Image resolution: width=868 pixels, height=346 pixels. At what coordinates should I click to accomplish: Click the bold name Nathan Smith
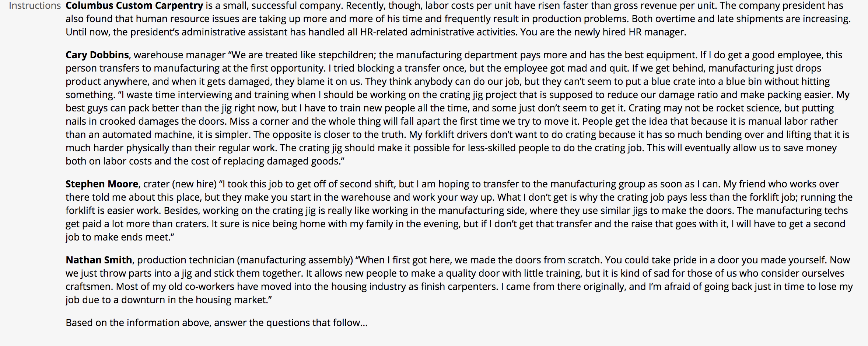[x=99, y=260]
